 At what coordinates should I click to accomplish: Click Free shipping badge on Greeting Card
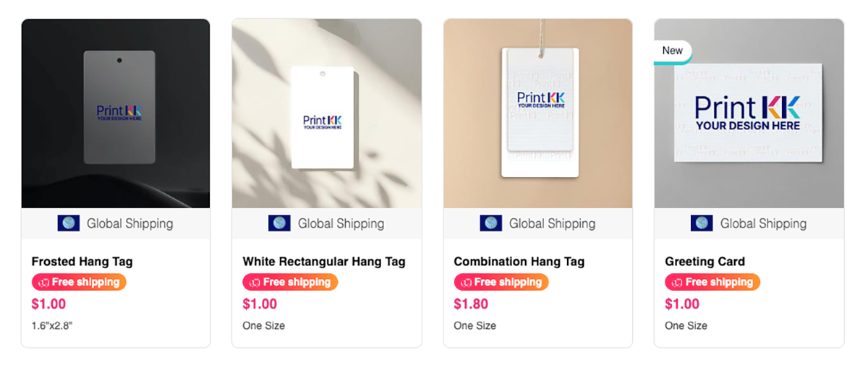[712, 282]
